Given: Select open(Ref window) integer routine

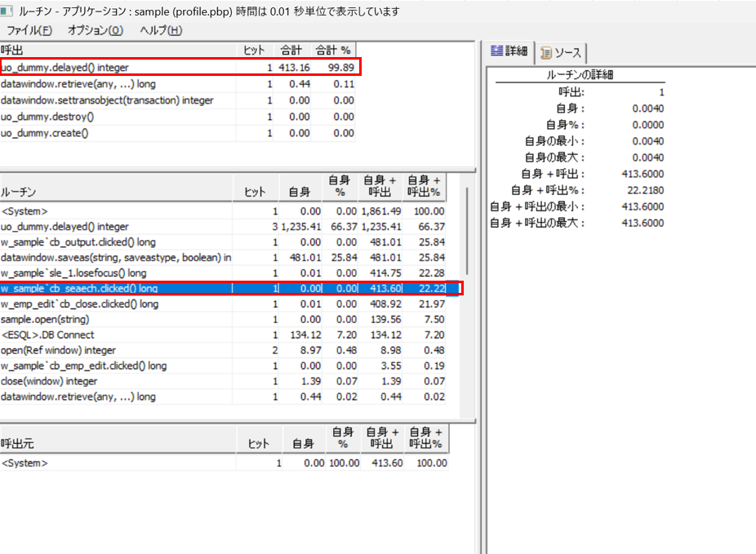Looking at the screenshot, I should (x=58, y=351).
